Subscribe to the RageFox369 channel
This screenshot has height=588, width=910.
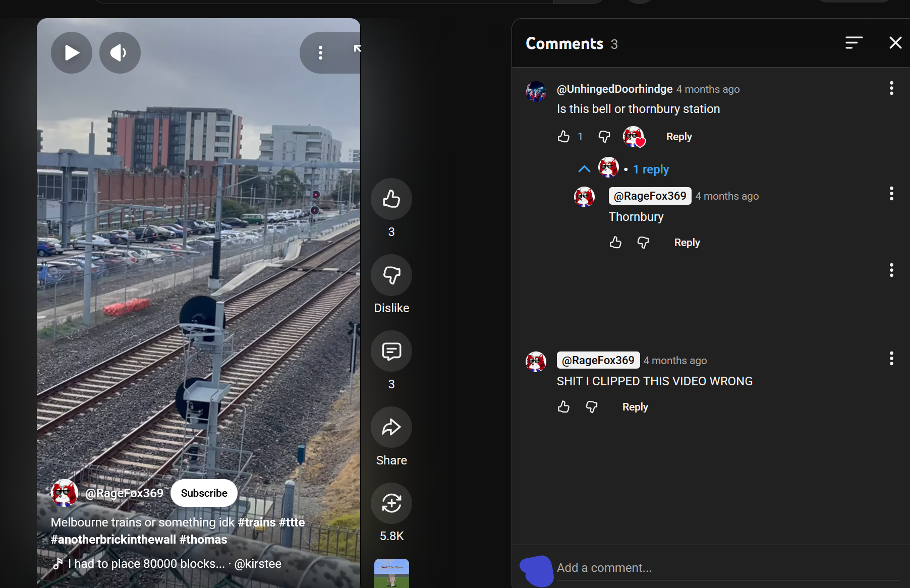pyautogui.click(x=204, y=493)
